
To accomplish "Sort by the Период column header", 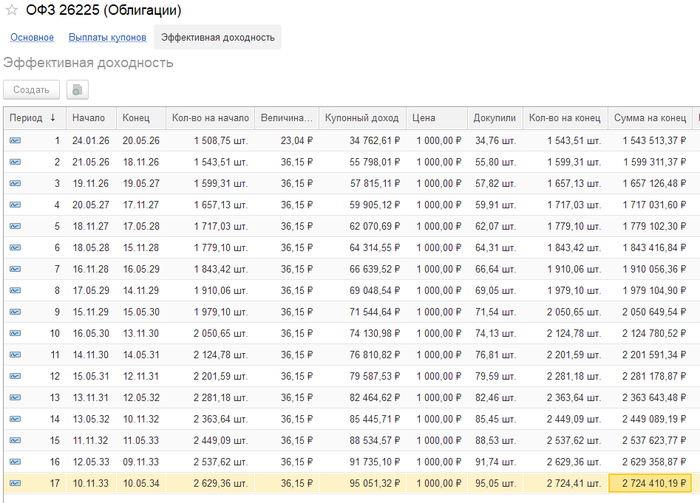I will point(32,117).
